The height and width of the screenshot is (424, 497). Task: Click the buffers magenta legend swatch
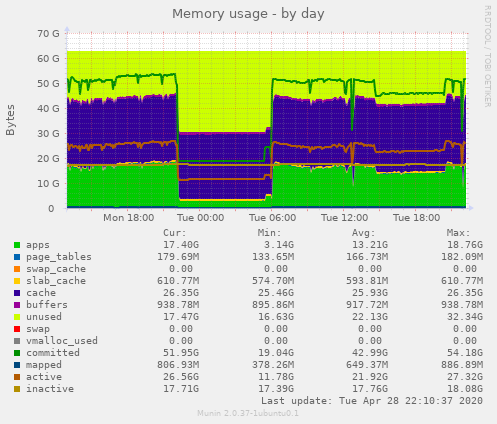[17, 305]
